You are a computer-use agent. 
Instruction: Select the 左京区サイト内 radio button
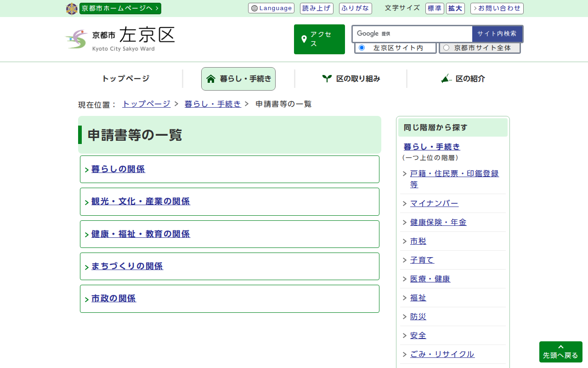point(362,48)
